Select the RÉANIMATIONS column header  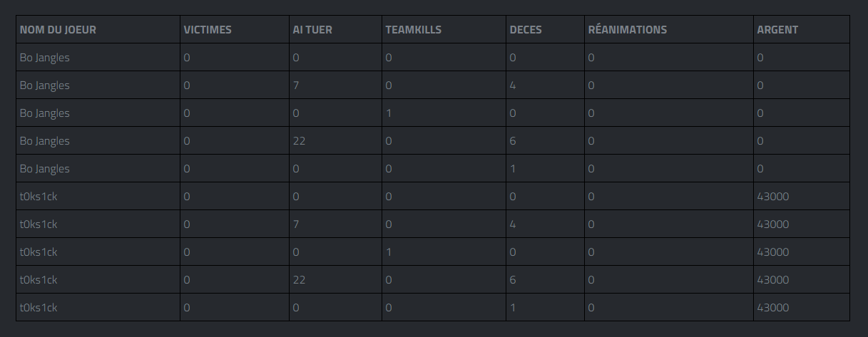[x=628, y=30]
